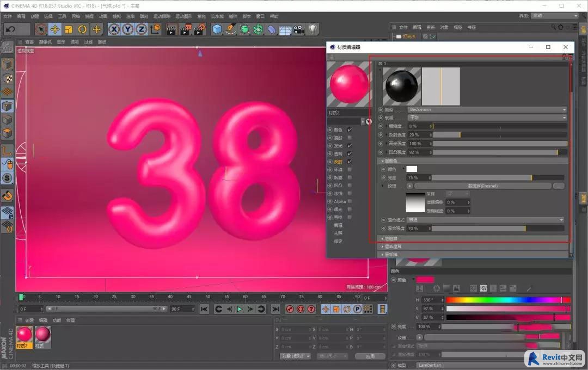This screenshot has width=588, height=370.
Task: Click the Autokeying red button
Action: click(x=301, y=309)
